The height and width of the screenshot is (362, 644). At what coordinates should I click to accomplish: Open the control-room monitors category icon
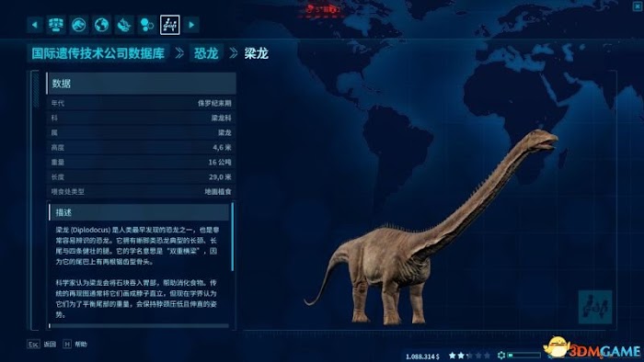coord(56,25)
